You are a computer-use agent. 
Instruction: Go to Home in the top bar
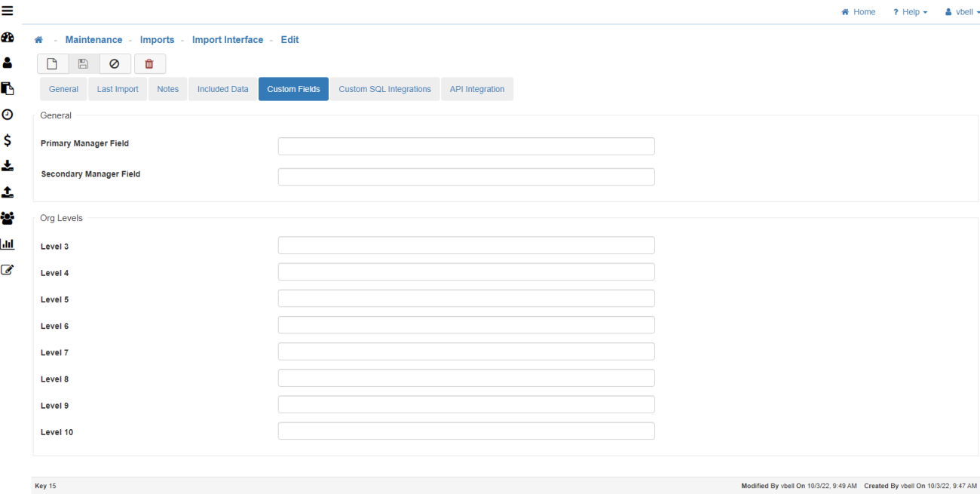[x=859, y=12]
